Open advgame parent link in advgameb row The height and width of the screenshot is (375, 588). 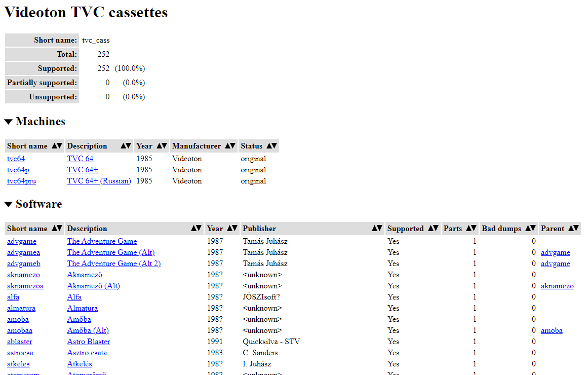pos(556,264)
